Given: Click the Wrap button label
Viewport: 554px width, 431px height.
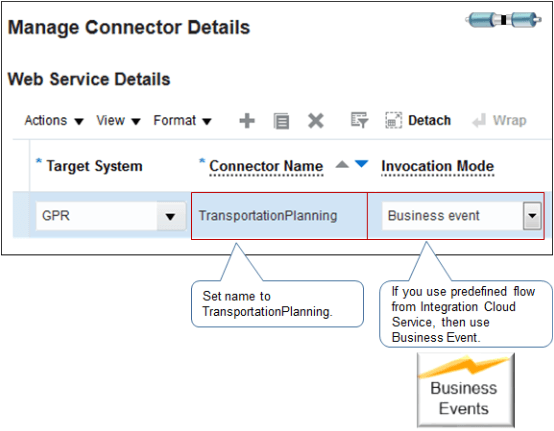Looking at the screenshot, I should tap(509, 121).
